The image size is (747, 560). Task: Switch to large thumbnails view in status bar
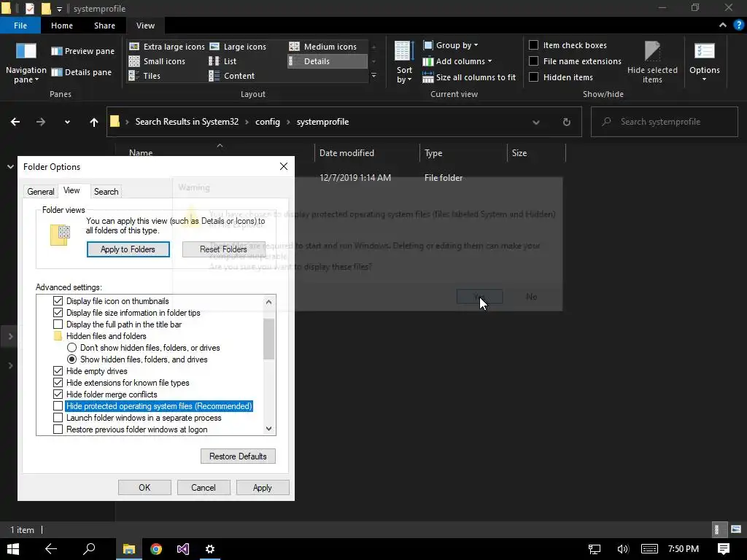click(736, 529)
